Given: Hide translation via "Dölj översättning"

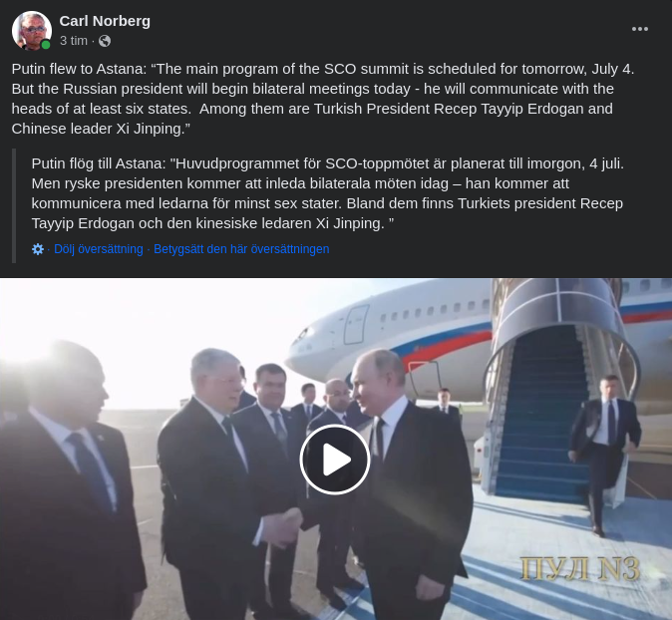Looking at the screenshot, I should (98, 249).
